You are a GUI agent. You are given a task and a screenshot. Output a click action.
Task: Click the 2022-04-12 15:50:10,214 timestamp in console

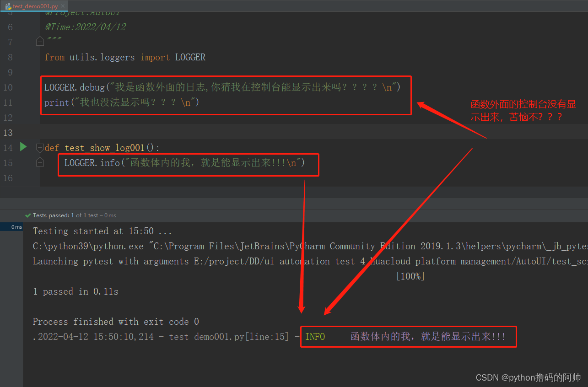[96, 337]
